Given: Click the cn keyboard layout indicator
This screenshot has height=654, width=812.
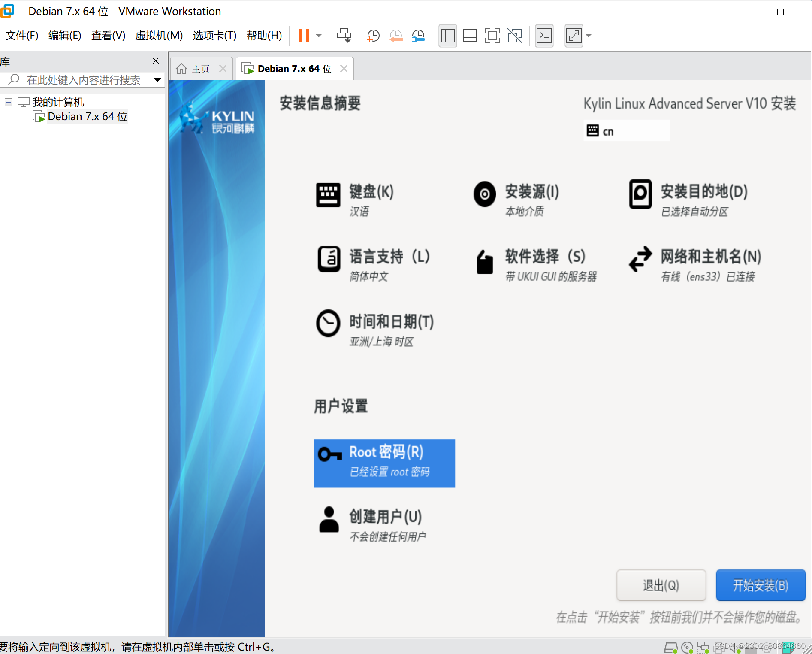Looking at the screenshot, I should (626, 131).
